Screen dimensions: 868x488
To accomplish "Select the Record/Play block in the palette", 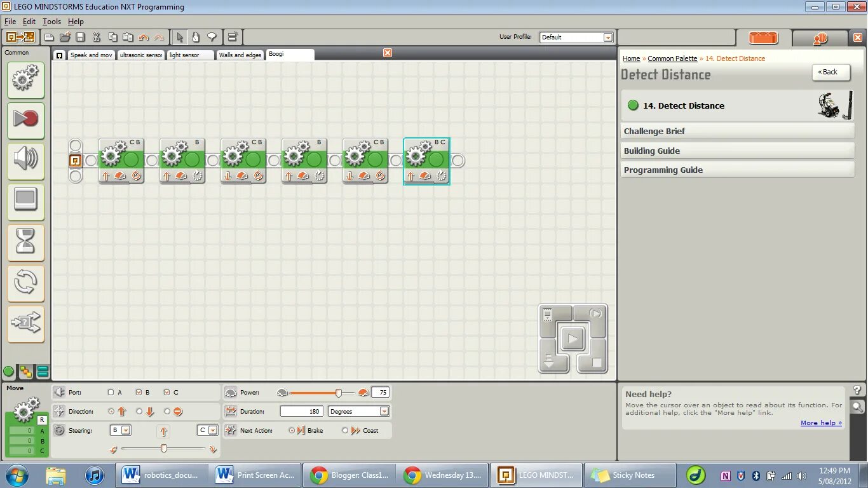I will (25, 121).
